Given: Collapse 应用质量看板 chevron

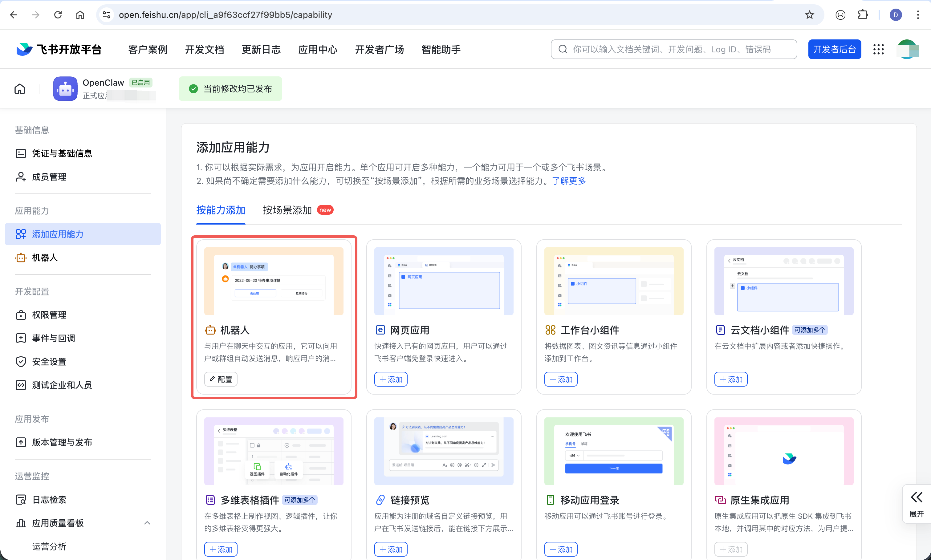Looking at the screenshot, I should point(147,523).
